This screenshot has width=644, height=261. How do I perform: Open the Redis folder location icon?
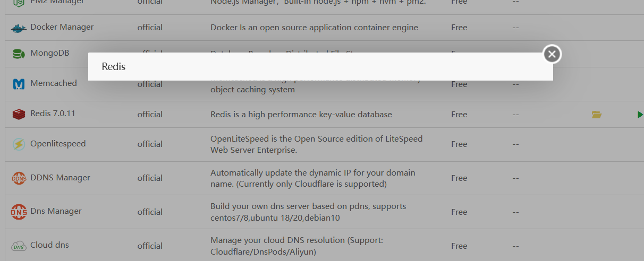point(596,114)
